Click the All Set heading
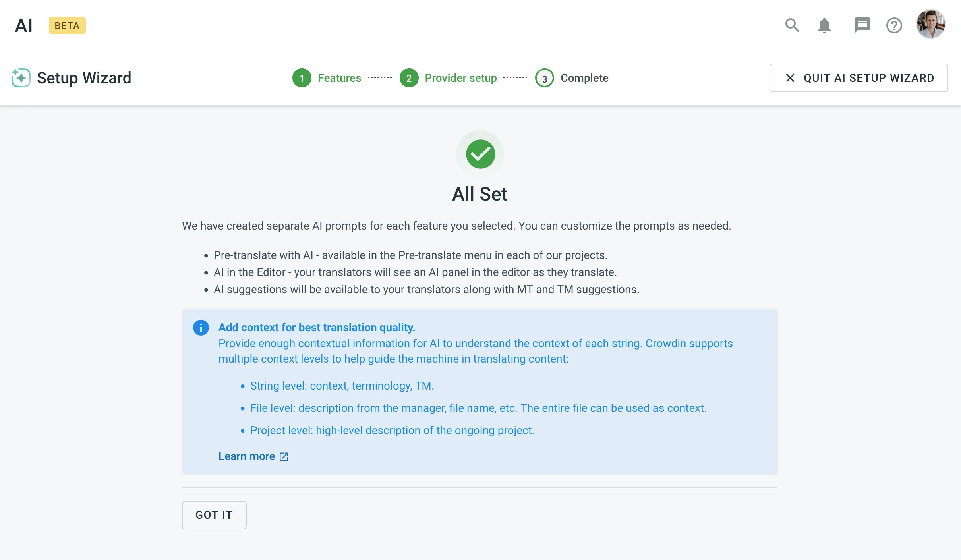The width and height of the screenshot is (961, 560). tap(480, 194)
